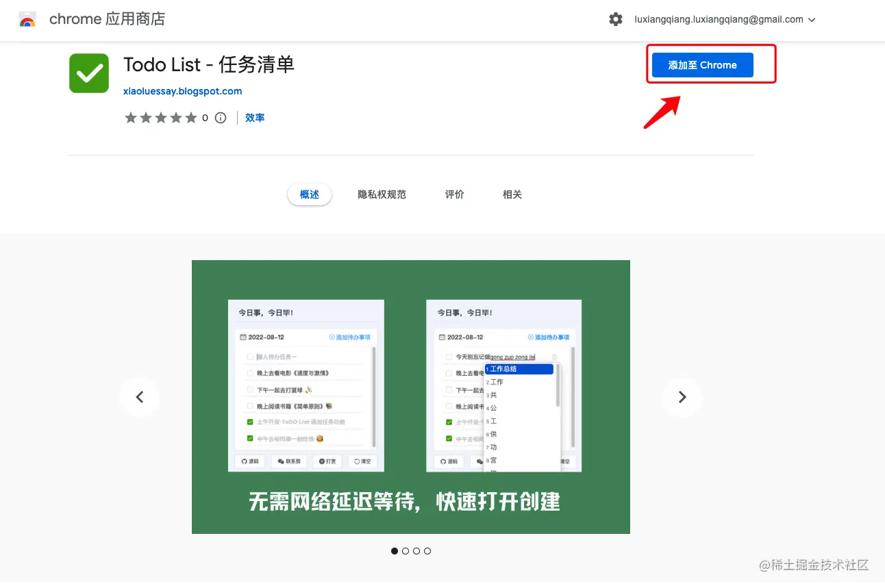Click the 添加至 Chrome button

(702, 65)
